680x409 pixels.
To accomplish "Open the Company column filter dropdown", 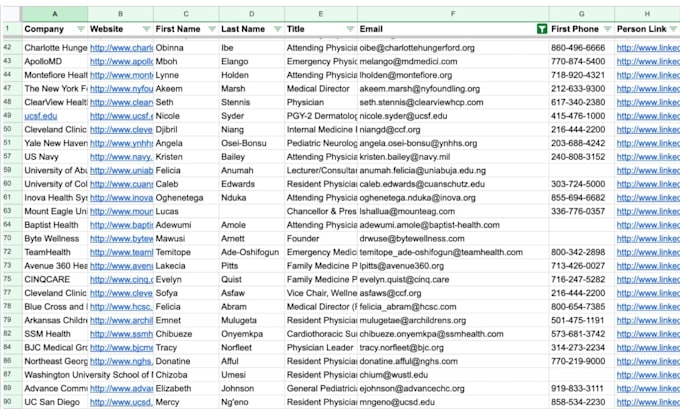I will (x=81, y=29).
